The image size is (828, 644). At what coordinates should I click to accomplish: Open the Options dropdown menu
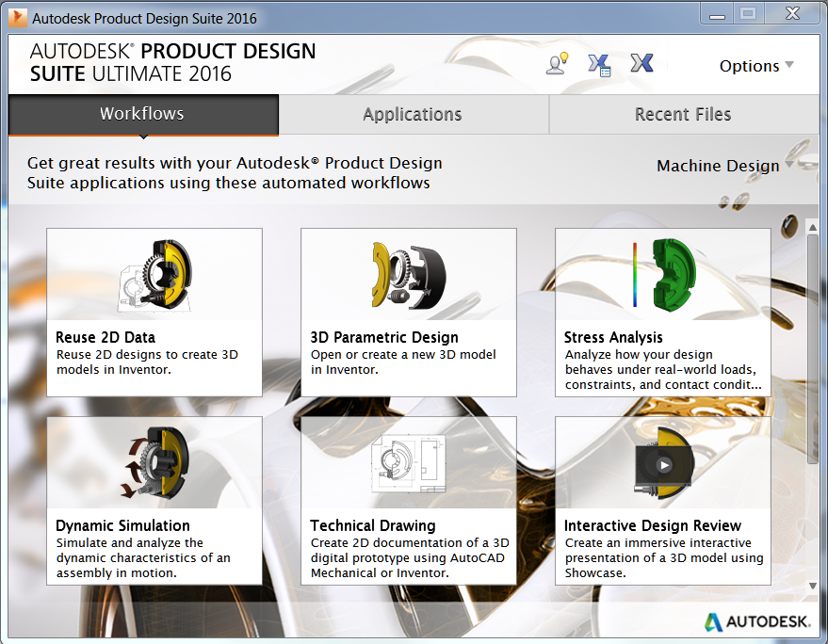pyautogui.click(x=749, y=66)
